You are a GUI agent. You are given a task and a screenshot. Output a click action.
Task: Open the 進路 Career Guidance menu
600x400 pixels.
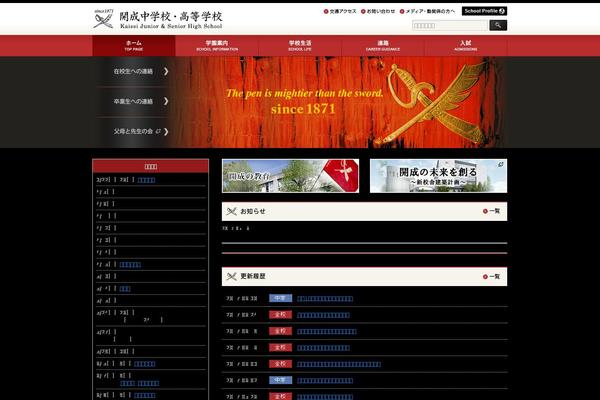pyautogui.click(x=383, y=46)
